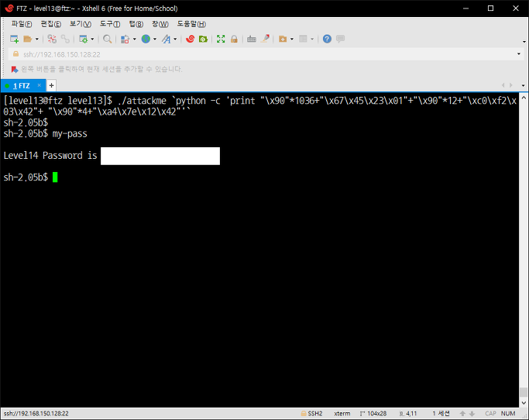Click the 'NUM' status indicator
The height and width of the screenshot is (420, 529).
coord(508,414)
